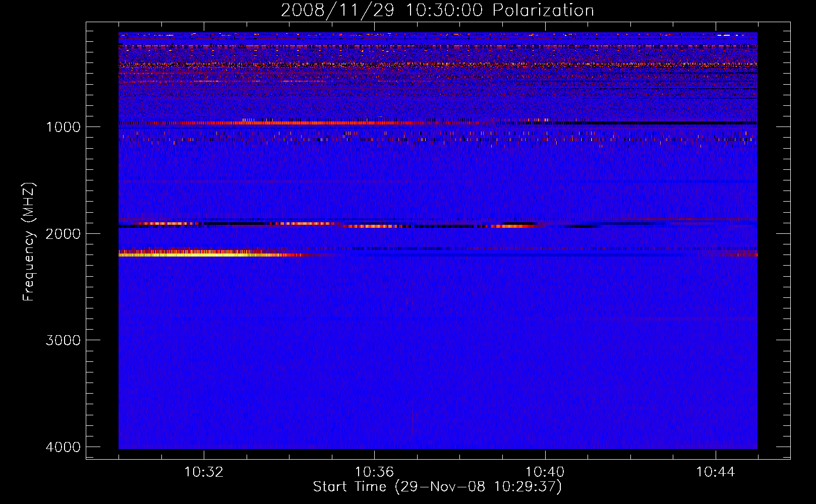This screenshot has height=504, width=816.
Task: Click the plot title '2008/11/29 10:30:00 Polarization'
Action: [437, 10]
